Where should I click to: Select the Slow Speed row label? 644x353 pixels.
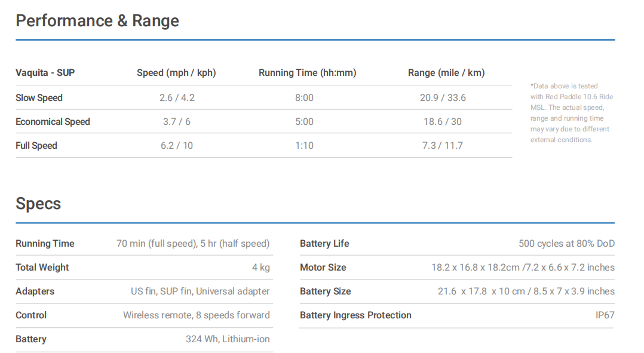click(39, 98)
